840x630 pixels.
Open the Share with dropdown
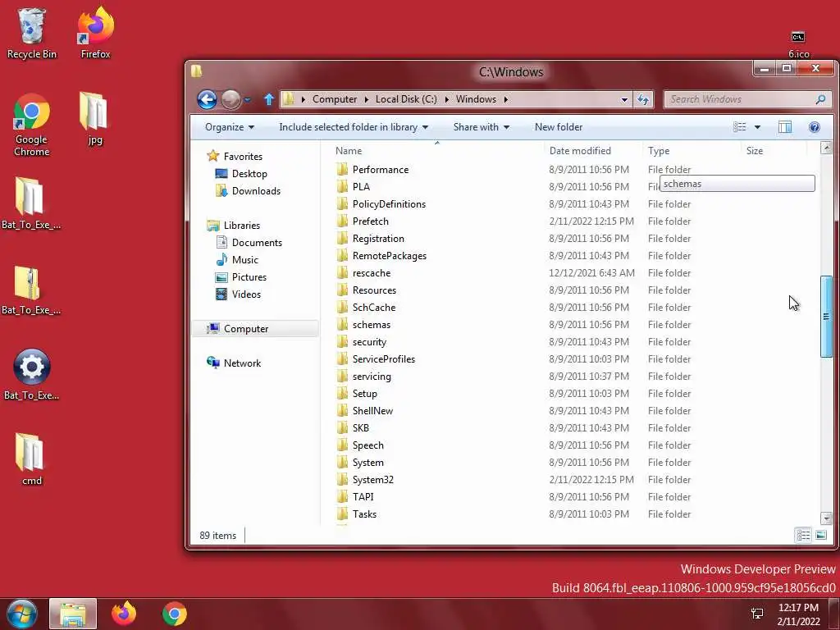click(x=481, y=127)
